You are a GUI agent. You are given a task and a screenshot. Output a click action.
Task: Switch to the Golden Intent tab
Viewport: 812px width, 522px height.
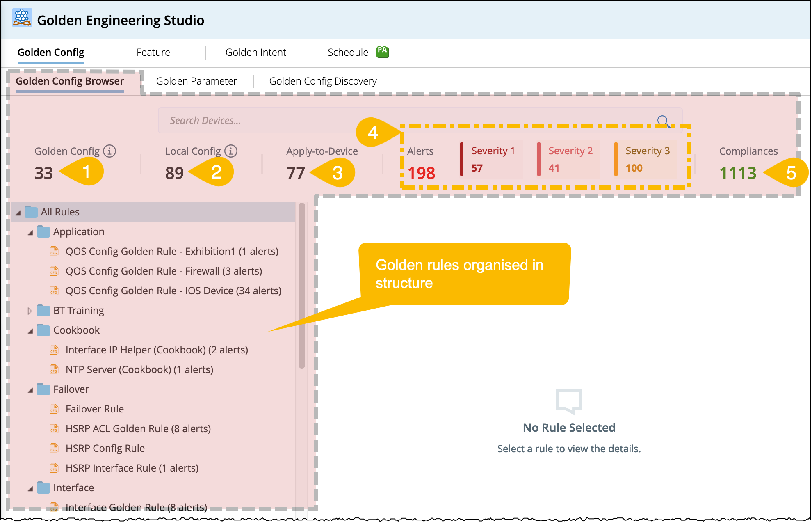coord(255,53)
